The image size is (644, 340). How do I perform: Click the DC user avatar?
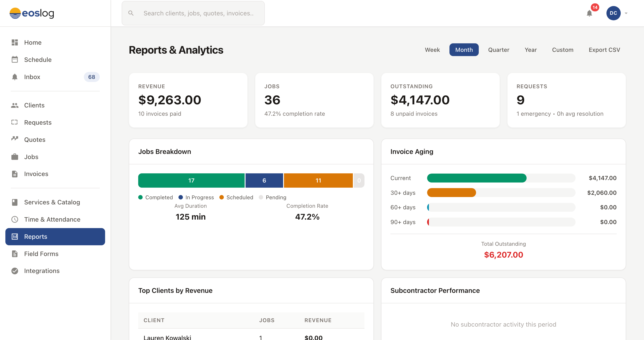613,13
